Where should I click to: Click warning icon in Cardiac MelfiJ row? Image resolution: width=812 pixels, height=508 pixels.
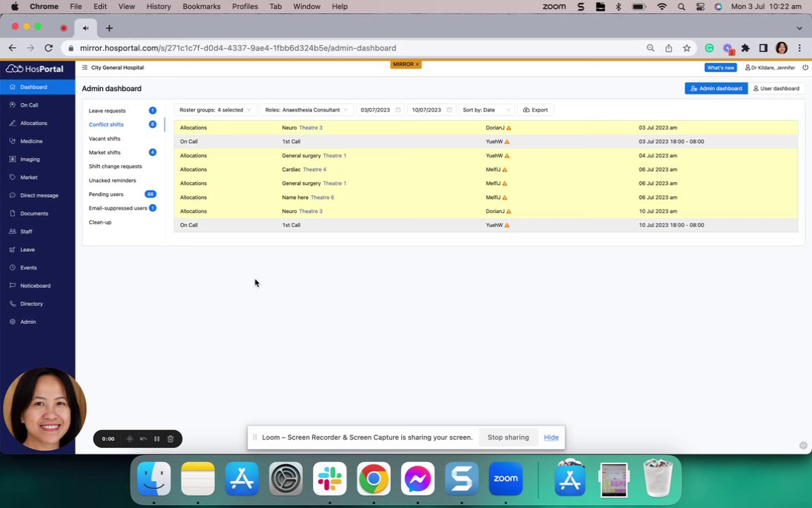[x=505, y=169]
